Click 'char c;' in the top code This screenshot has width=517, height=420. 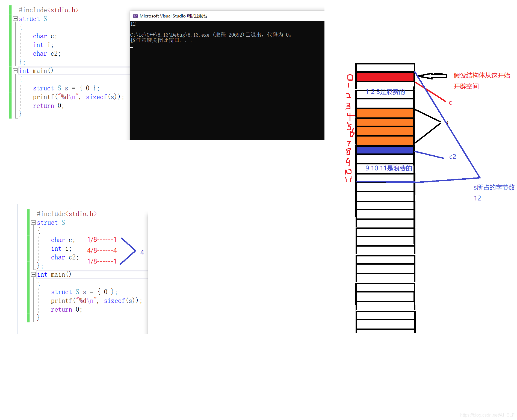45,36
